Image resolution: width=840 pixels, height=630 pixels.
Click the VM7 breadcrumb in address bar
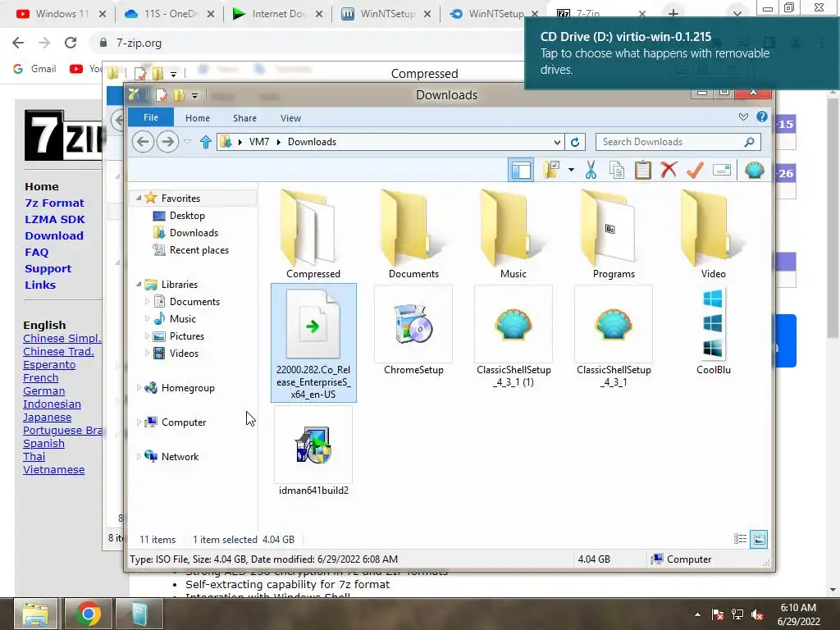click(258, 142)
